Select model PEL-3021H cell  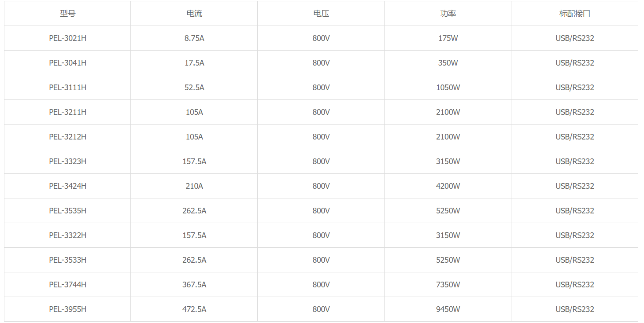click(67, 38)
